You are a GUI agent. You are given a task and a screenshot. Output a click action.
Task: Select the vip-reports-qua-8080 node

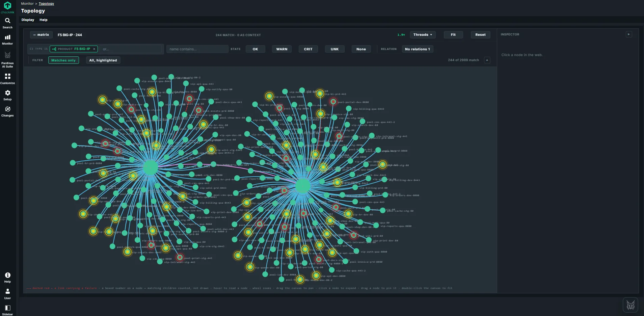click(376, 226)
